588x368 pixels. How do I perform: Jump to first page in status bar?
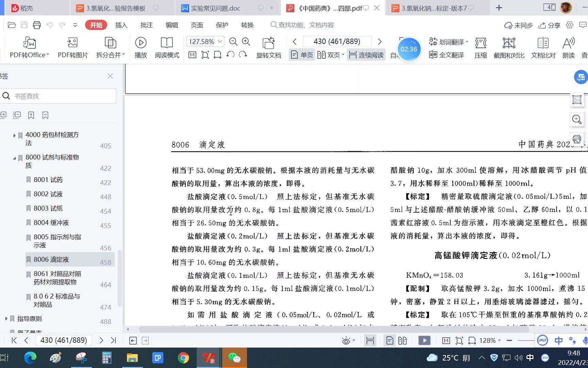[x=14, y=340]
